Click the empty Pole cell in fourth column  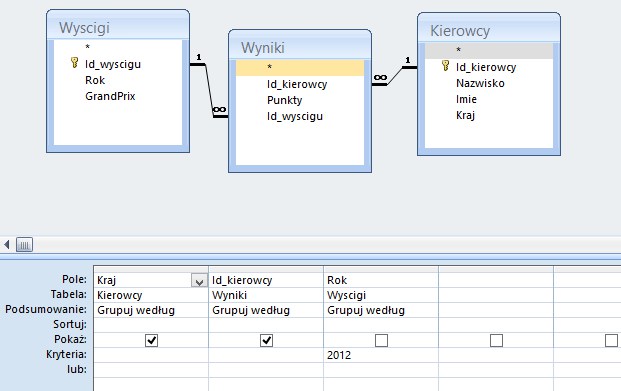(x=495, y=280)
